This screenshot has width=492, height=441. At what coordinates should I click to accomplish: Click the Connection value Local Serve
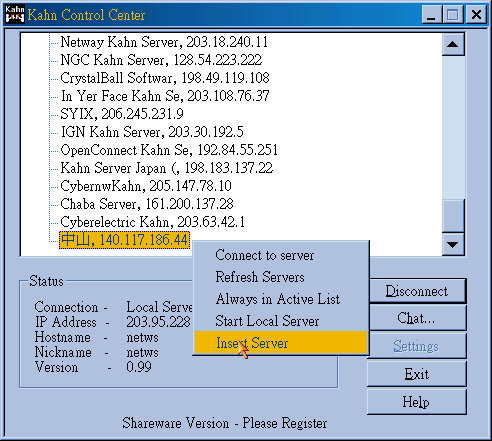click(159, 307)
